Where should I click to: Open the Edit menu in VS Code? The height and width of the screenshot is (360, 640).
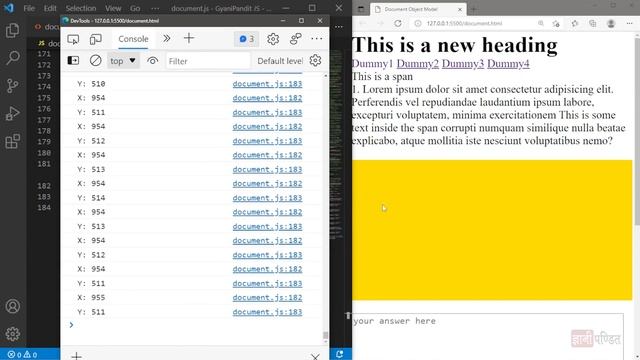click(x=50, y=8)
